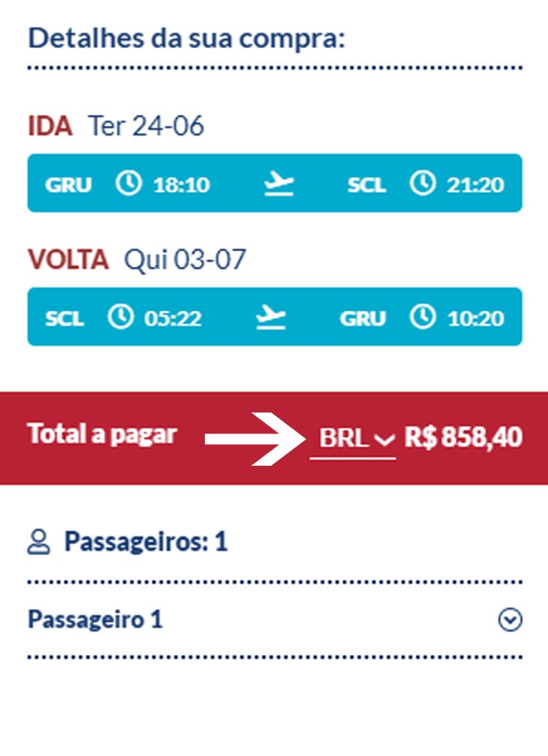This screenshot has width=548, height=756.
Task: Open the BRL currency dropdown
Action: point(353,439)
